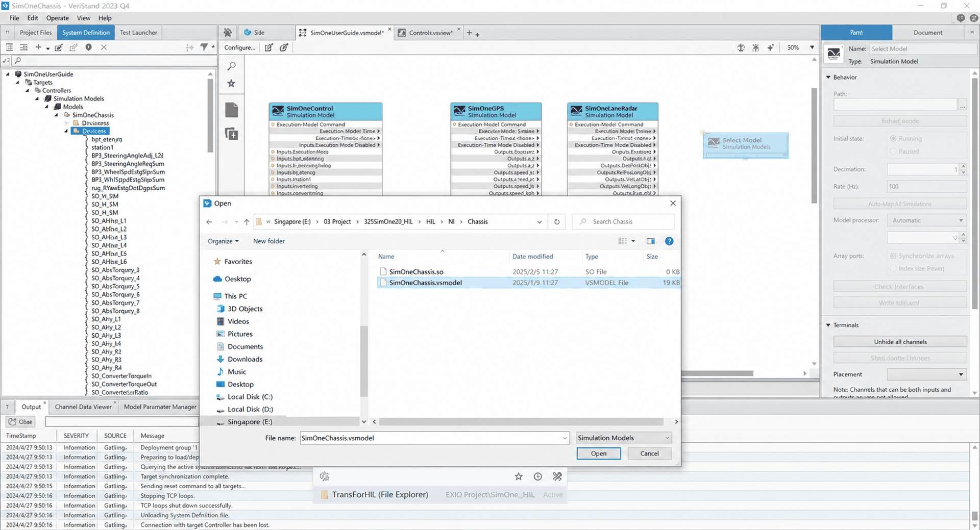Open the Model processor Automatic dropdown
The image size is (980, 530).
927,220
